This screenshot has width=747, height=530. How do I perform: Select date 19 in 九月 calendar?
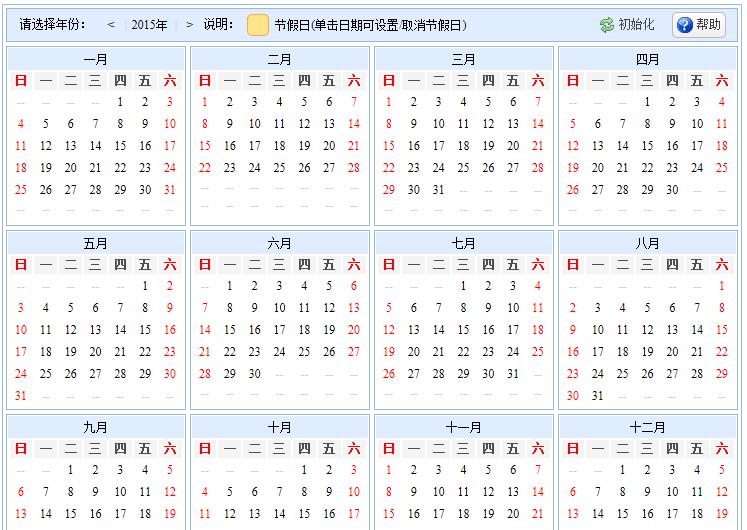click(170, 514)
